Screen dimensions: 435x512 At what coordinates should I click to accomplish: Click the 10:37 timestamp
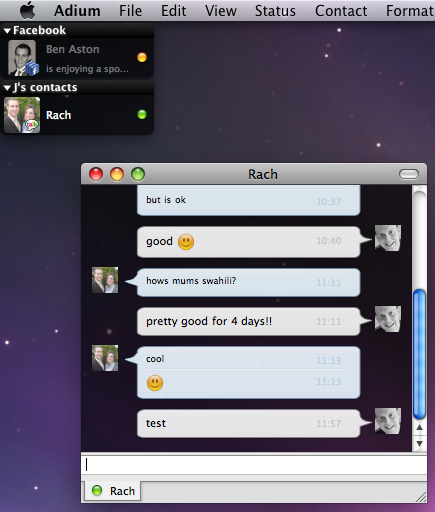329,202
